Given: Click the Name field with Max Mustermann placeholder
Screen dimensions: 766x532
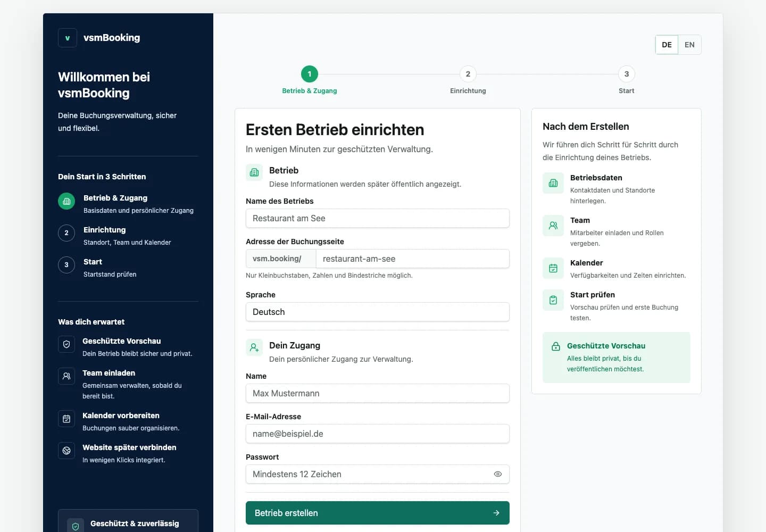Looking at the screenshot, I should point(378,393).
